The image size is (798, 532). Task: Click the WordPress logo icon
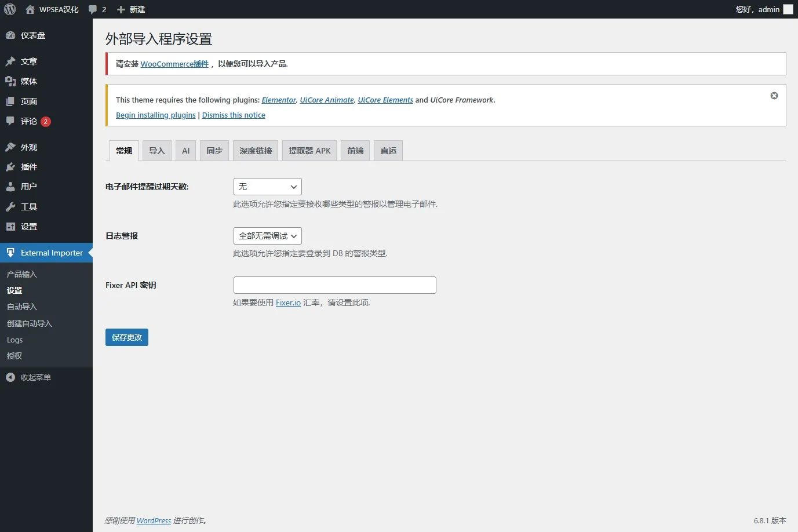click(10, 9)
